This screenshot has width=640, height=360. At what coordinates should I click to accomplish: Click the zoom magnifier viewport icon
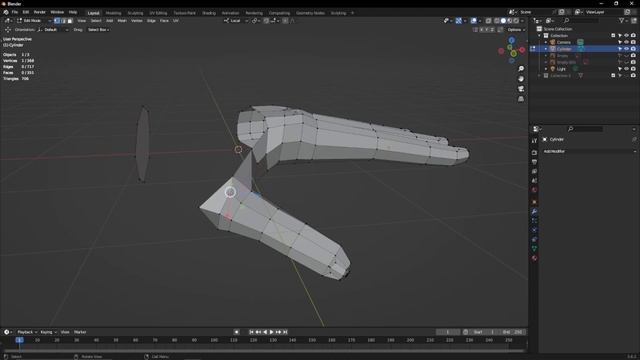pos(521,69)
